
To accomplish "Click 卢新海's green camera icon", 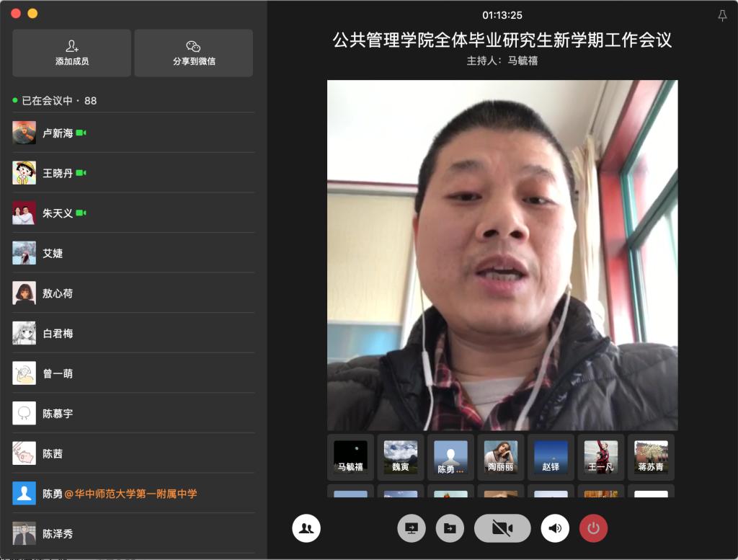I will 81,133.
